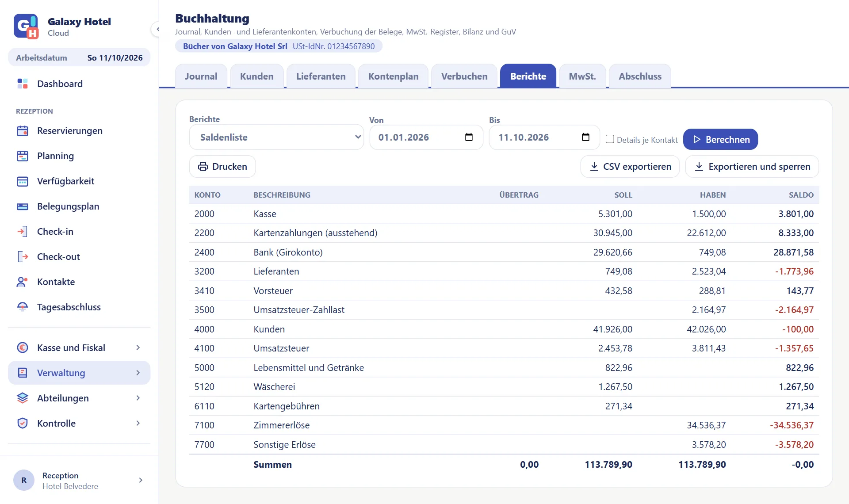
Task: Open the Saldenliste report dropdown
Action: [x=276, y=137]
